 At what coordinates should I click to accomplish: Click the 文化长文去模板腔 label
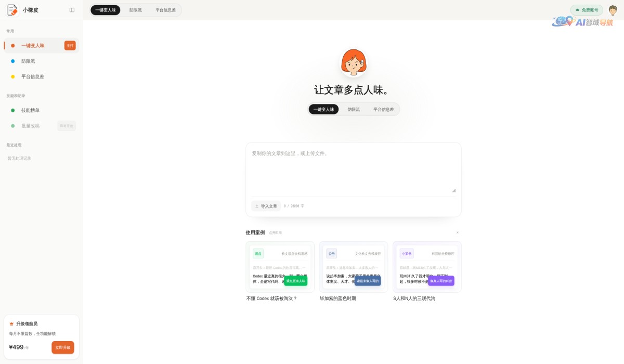point(368,254)
